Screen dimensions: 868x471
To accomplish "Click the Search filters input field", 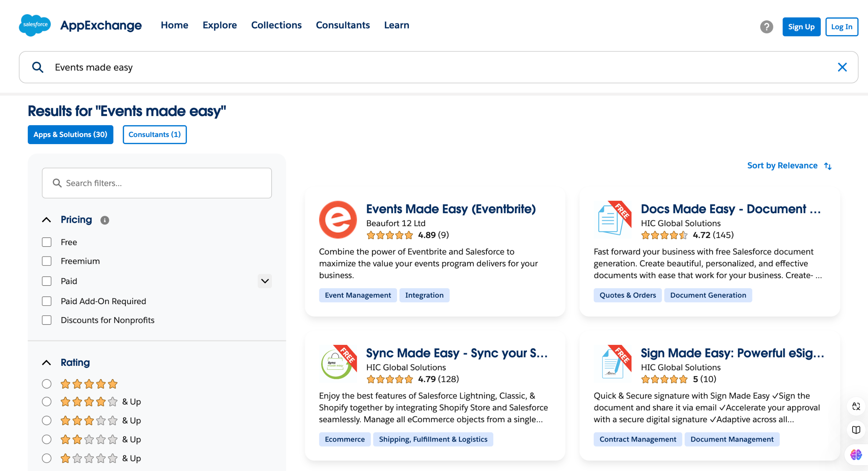I will tap(157, 183).
